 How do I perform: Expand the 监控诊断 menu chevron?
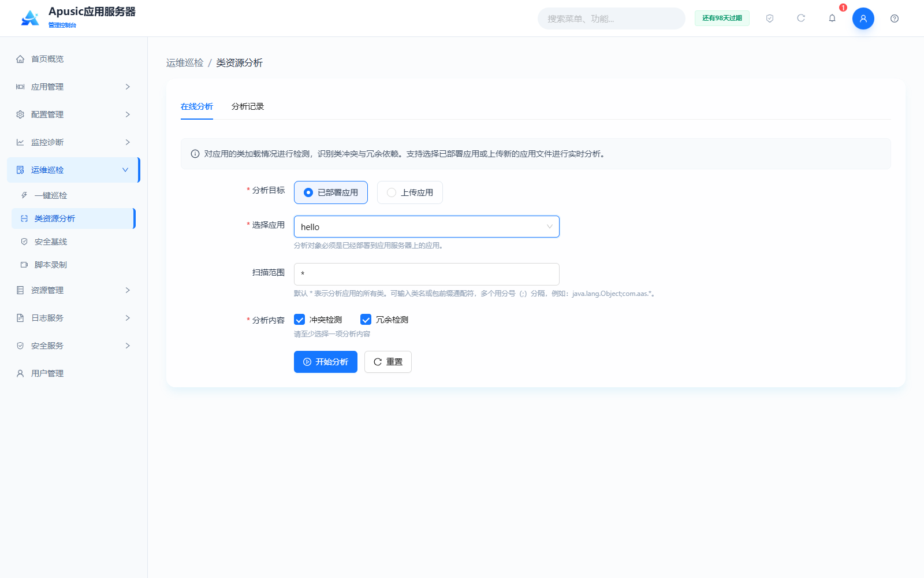(x=128, y=142)
